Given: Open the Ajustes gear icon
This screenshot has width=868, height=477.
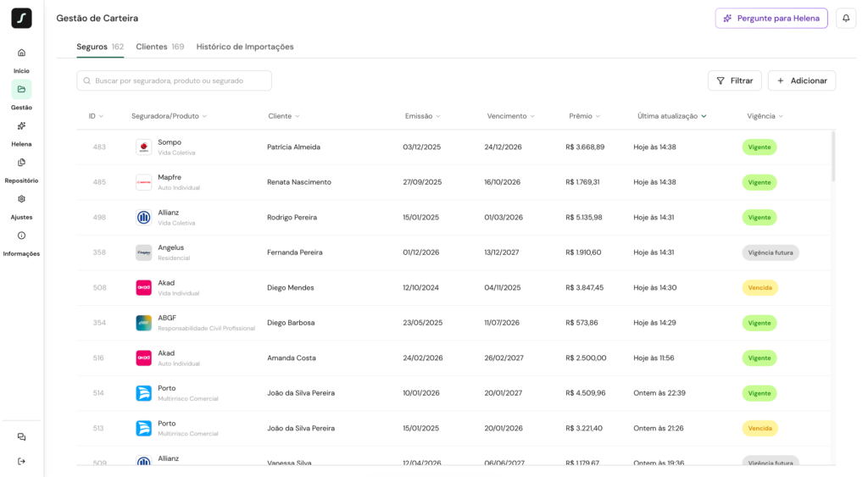Looking at the screenshot, I should click(x=21, y=199).
